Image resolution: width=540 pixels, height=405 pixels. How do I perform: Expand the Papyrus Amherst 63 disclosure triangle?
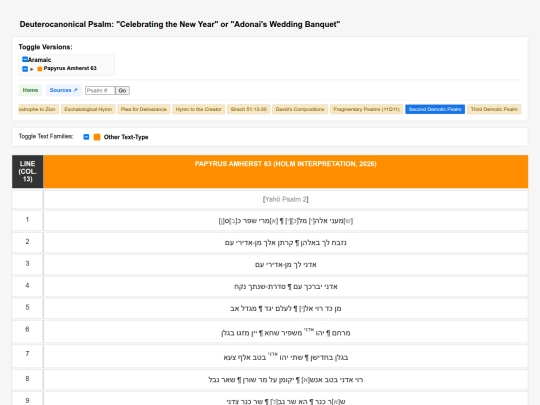(32, 69)
